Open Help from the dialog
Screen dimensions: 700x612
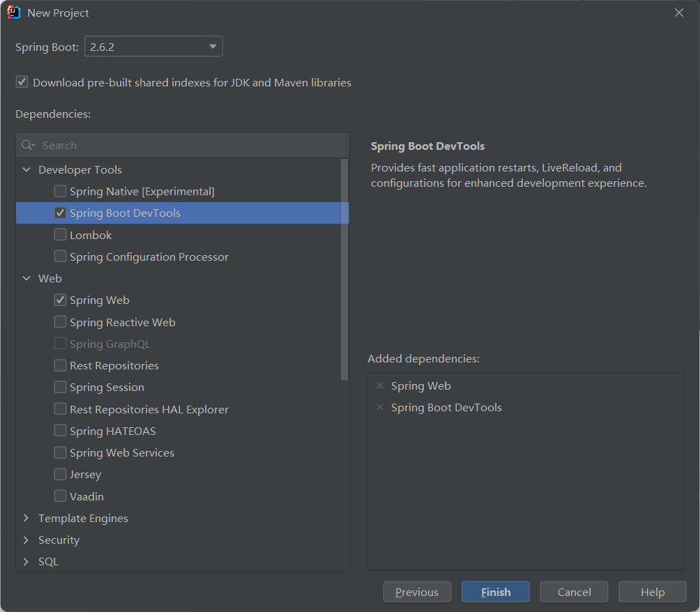(652, 591)
